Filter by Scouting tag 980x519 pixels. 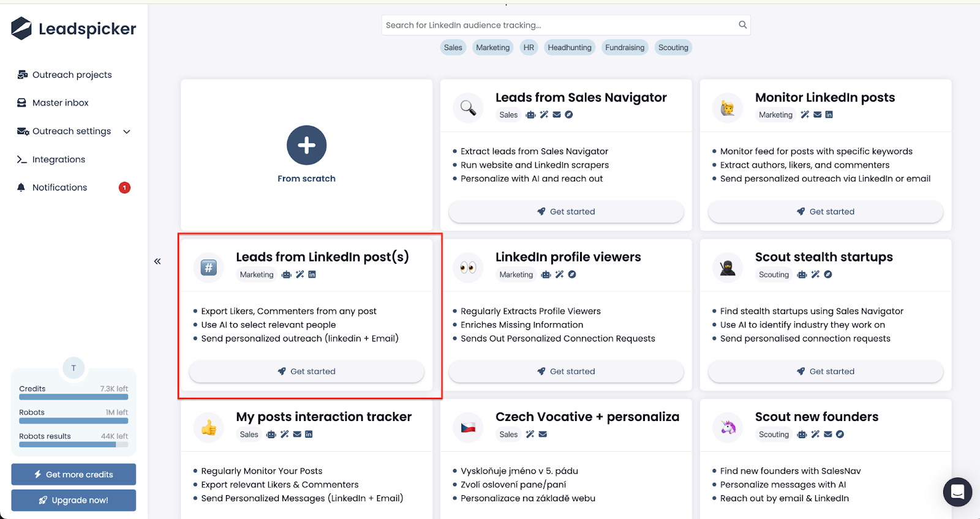coord(673,48)
